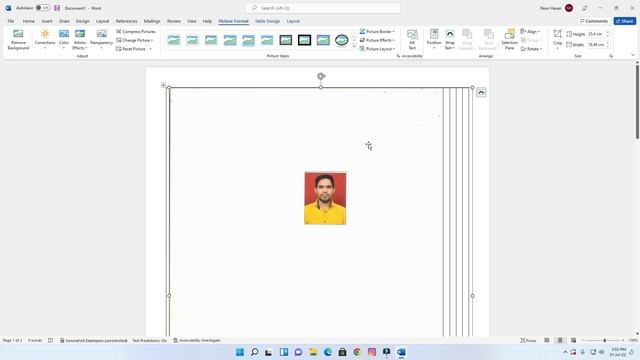Click the Height value field
This screenshot has width=640, height=360.
[x=596, y=34]
